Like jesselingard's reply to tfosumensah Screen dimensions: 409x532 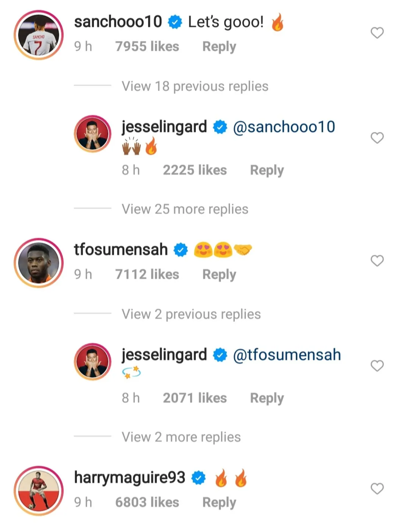377,366
